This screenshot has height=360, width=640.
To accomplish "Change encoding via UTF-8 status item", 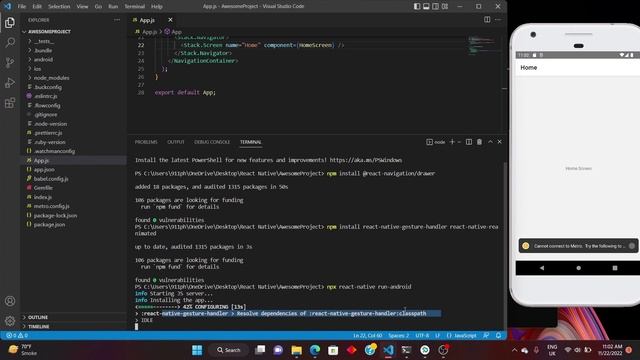I will [422, 336].
